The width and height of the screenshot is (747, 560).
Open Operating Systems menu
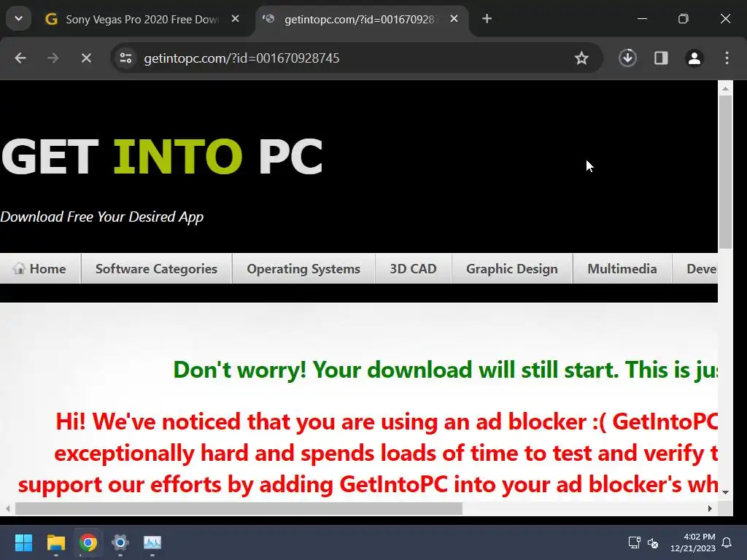coord(303,268)
